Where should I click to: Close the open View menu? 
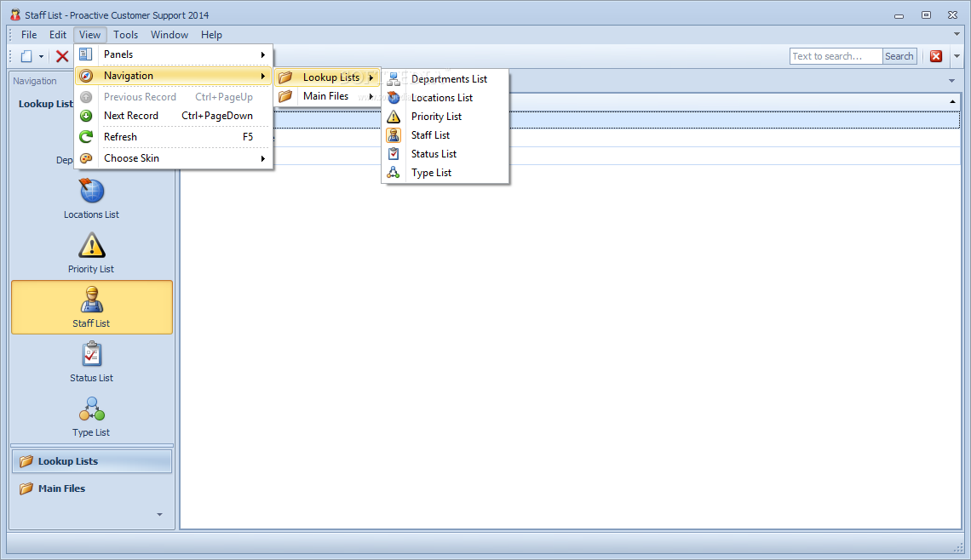click(89, 35)
